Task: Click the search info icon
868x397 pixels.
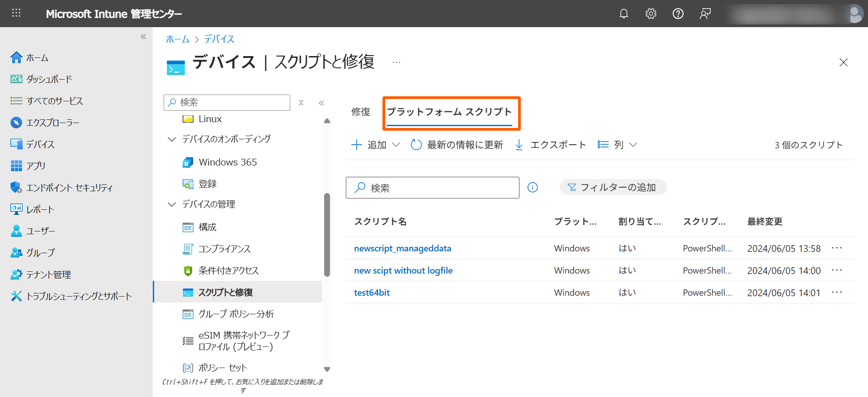Action: tap(533, 187)
